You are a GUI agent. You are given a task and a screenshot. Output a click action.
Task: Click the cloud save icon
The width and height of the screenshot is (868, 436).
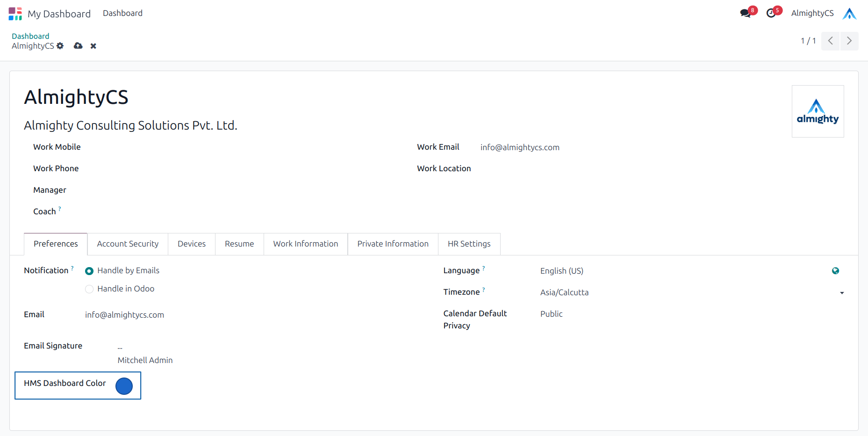point(78,46)
